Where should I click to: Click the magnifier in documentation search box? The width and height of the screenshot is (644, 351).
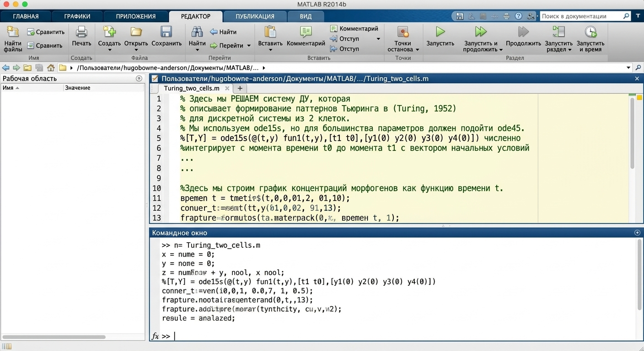pos(626,16)
